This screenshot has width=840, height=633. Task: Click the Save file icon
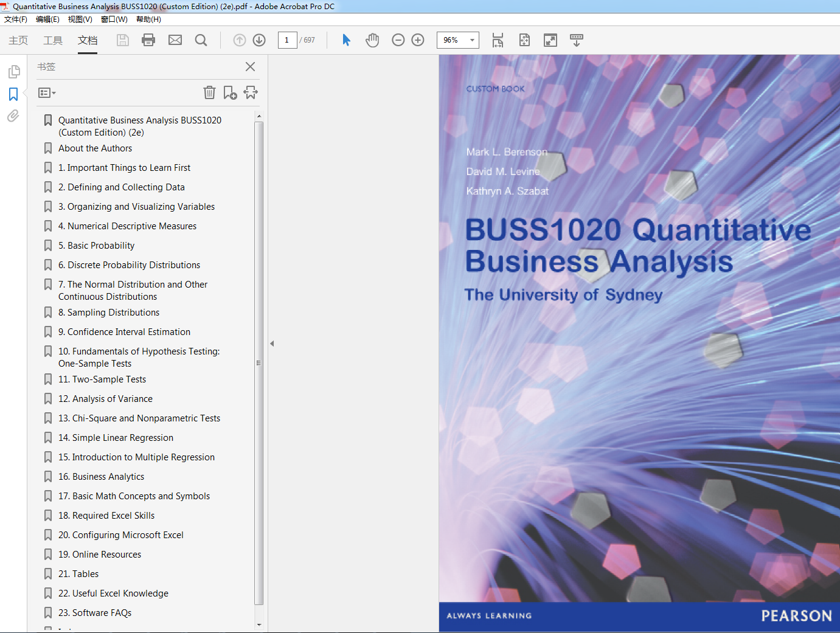click(123, 40)
